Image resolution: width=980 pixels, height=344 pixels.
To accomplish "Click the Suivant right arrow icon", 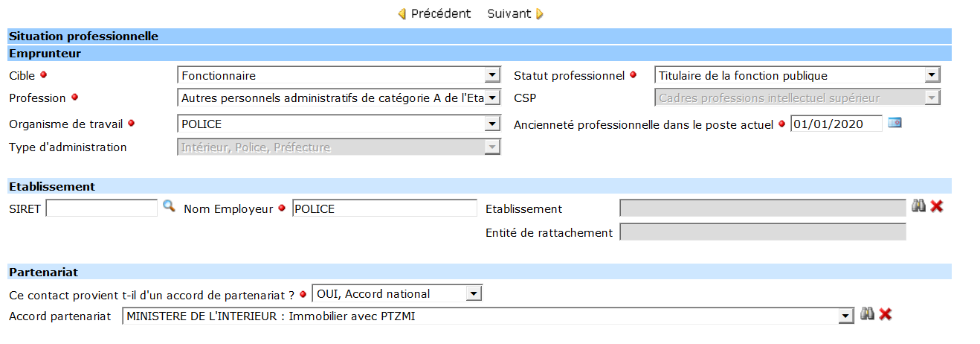I will tap(540, 14).
